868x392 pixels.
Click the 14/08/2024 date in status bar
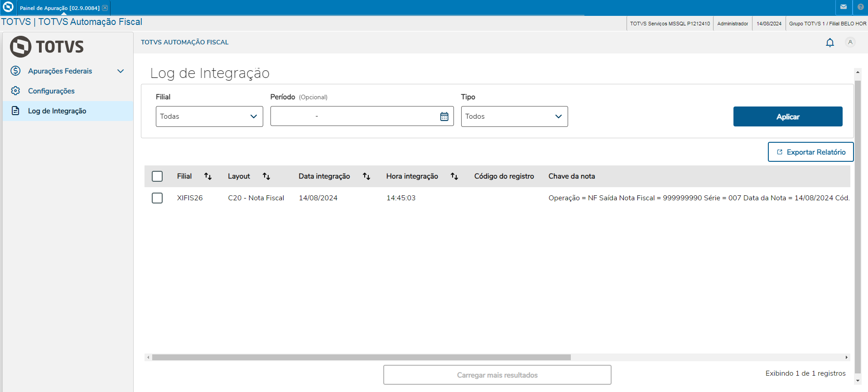point(769,24)
